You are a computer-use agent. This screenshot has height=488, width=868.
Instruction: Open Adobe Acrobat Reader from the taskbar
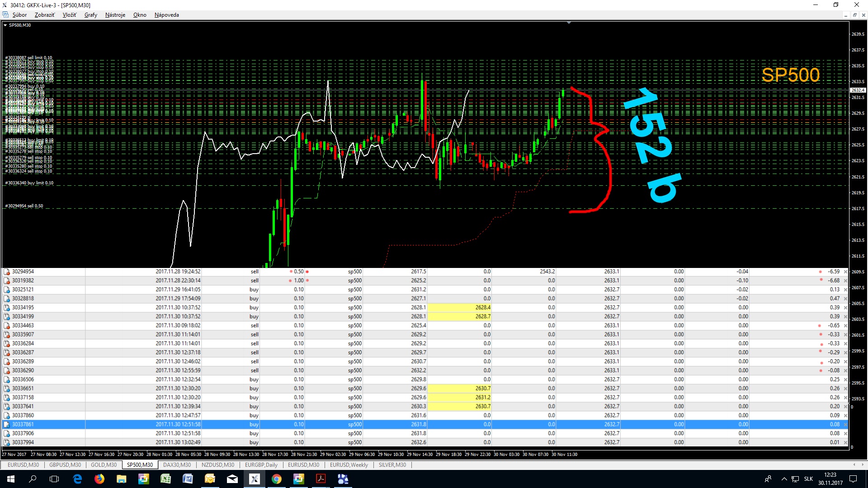click(321, 479)
